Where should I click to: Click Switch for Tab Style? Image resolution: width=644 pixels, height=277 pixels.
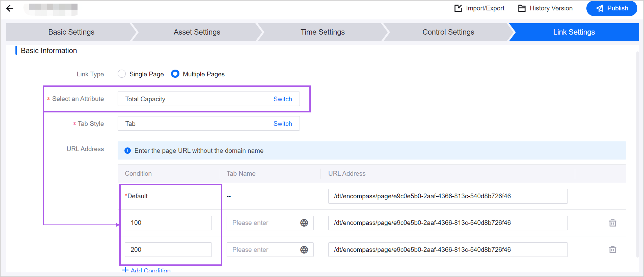coord(283,124)
